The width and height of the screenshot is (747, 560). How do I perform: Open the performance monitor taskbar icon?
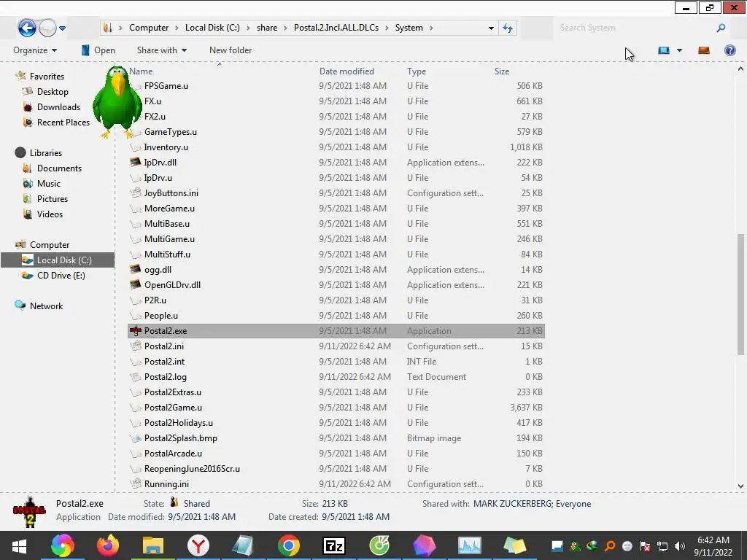(x=469, y=545)
